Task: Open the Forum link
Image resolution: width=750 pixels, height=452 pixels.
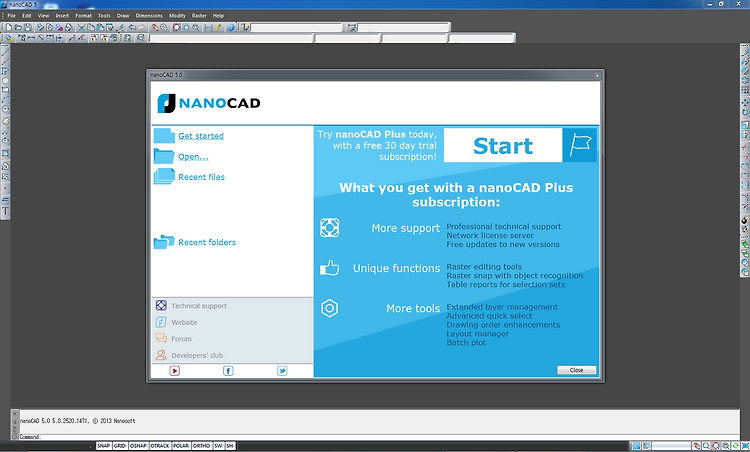Action: pyautogui.click(x=181, y=339)
